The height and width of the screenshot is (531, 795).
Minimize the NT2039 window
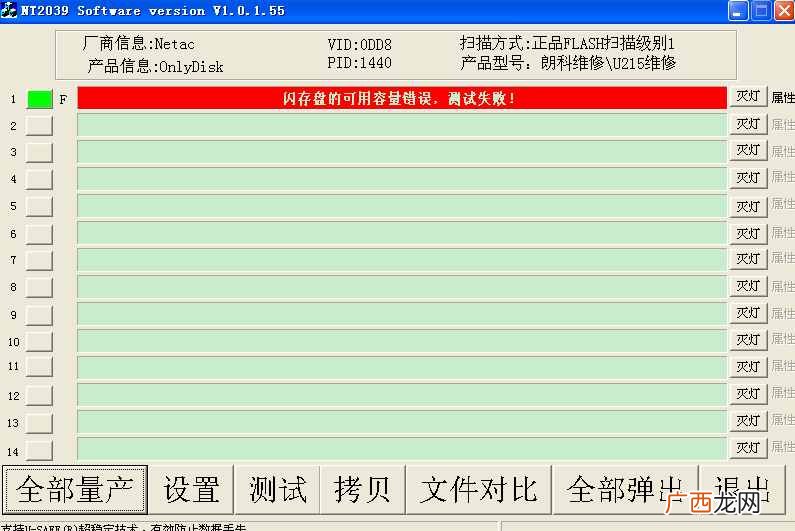[738, 11]
